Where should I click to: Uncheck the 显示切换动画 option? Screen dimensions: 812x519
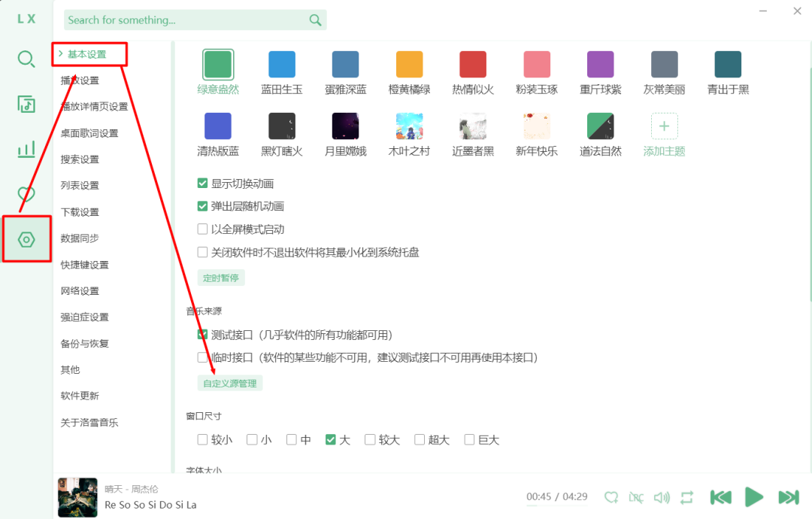pos(203,183)
